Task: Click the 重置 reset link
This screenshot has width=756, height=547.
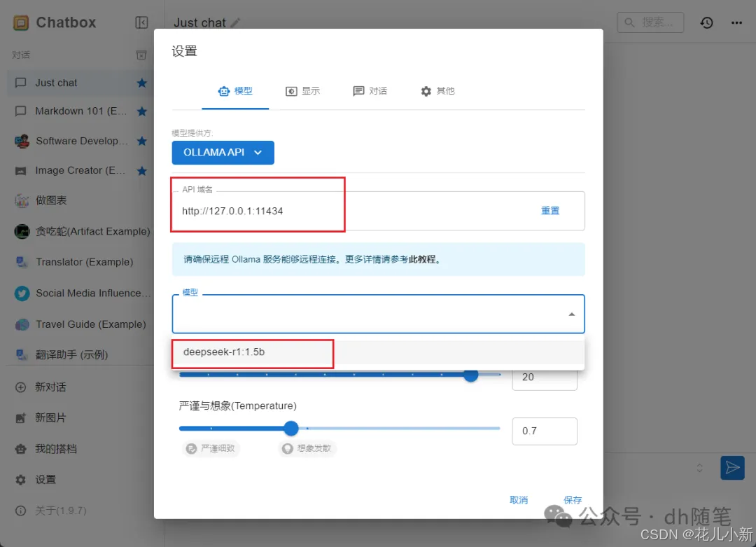Action: (x=549, y=211)
